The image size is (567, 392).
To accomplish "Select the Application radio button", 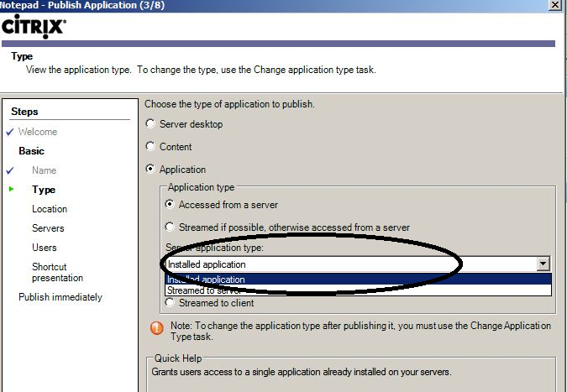I will [x=150, y=169].
